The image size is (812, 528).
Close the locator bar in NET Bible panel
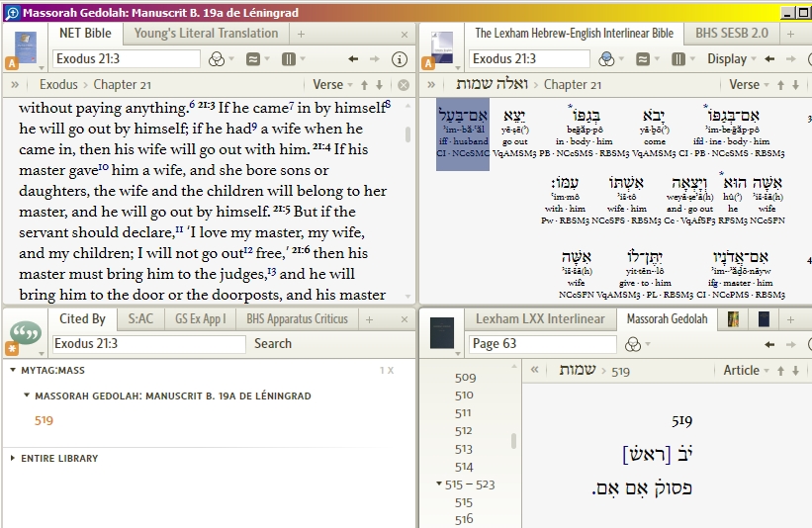pos(403,85)
